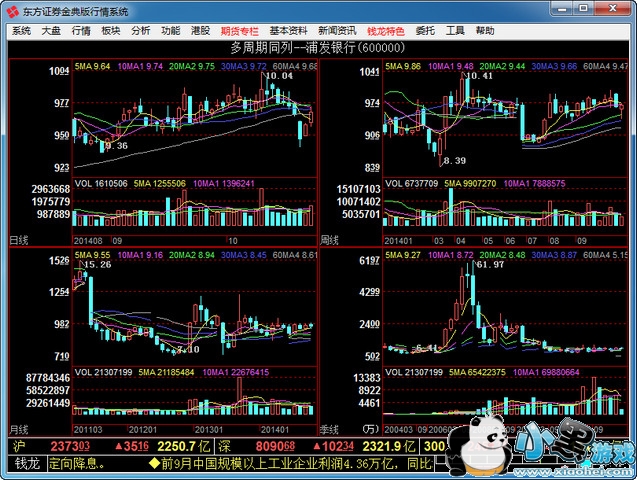
Task: Click Shanghai turnover 2250.7亿
Action: 183,446
